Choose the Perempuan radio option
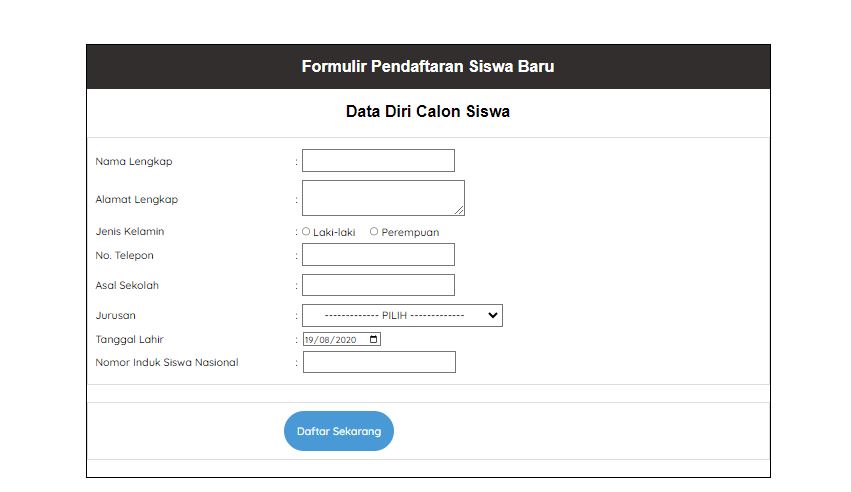Viewport: 851px width, 492px height. 374,231
